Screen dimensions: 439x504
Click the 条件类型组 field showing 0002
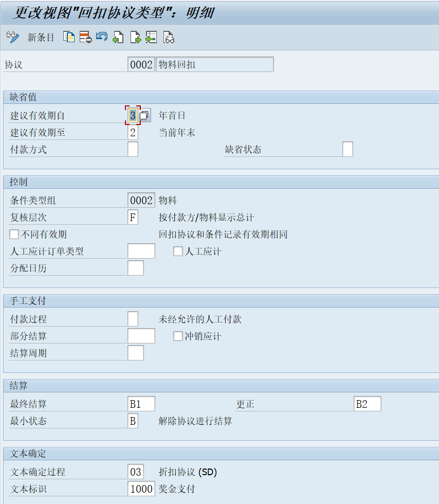pos(141,200)
